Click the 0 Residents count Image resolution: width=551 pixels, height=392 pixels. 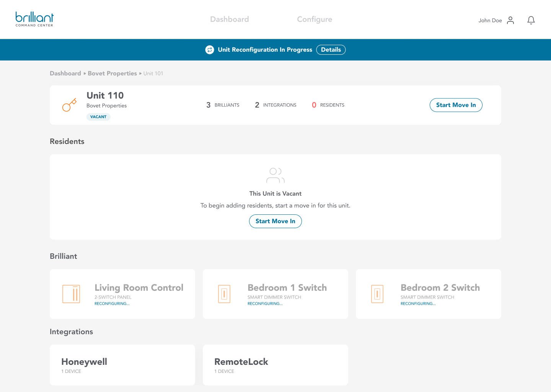328,105
